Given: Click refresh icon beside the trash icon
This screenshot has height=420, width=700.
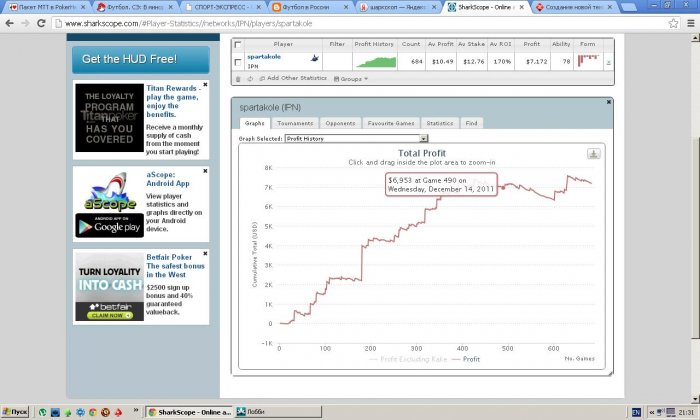Looking at the screenshot, I should [250, 79].
